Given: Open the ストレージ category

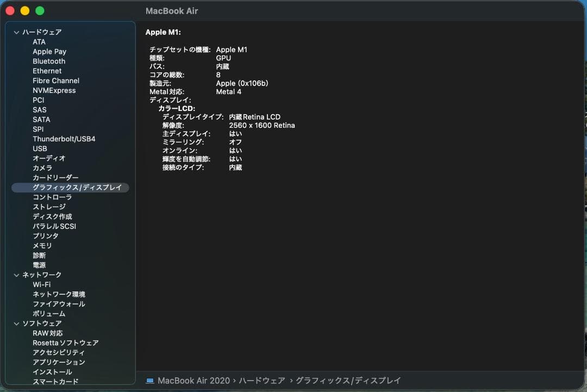Looking at the screenshot, I should [49, 207].
